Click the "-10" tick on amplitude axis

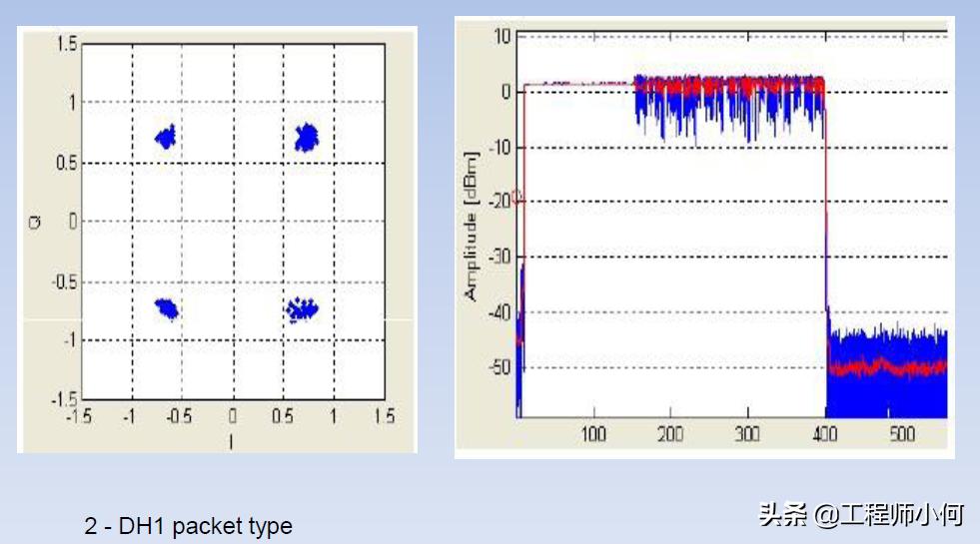[x=499, y=147]
